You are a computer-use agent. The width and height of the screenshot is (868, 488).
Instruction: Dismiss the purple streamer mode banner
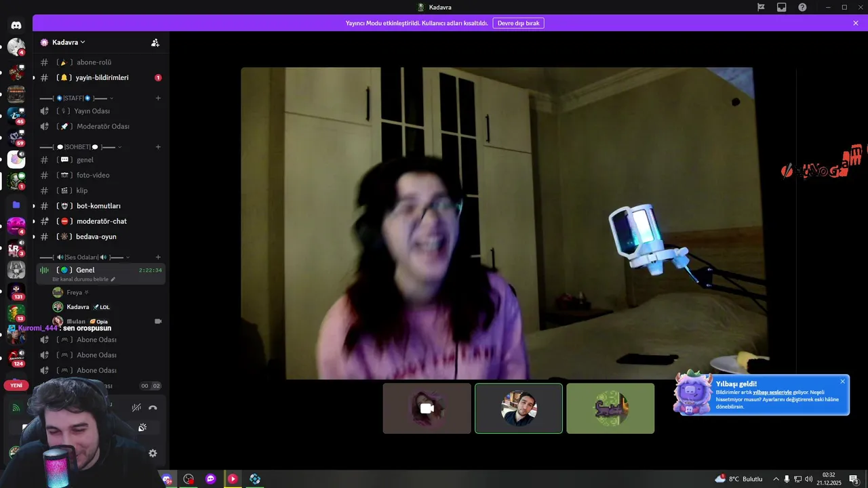(856, 23)
